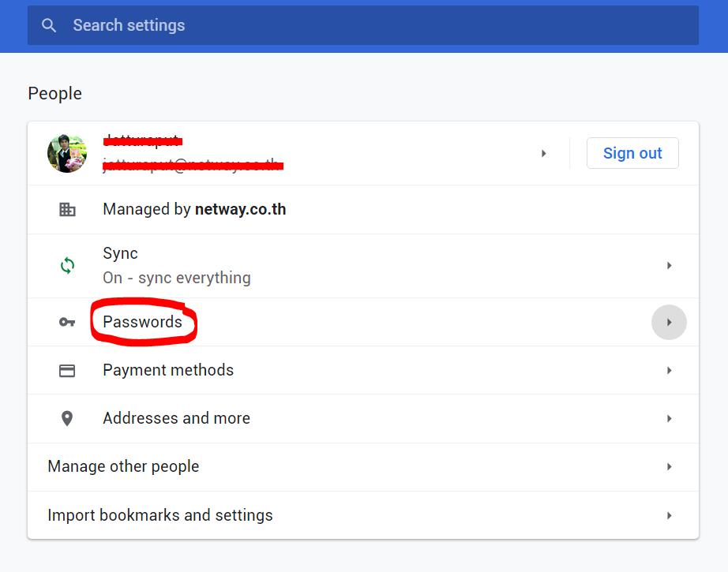Open Manage other people
728x572 pixels.
coord(123,467)
